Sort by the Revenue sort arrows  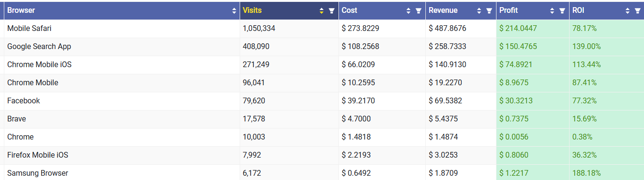point(479,10)
